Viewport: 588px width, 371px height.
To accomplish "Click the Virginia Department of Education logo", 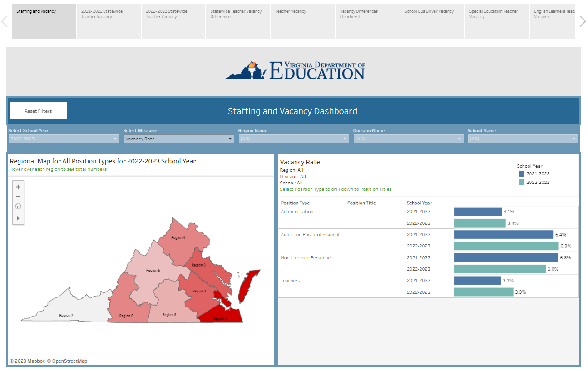I will click(293, 70).
